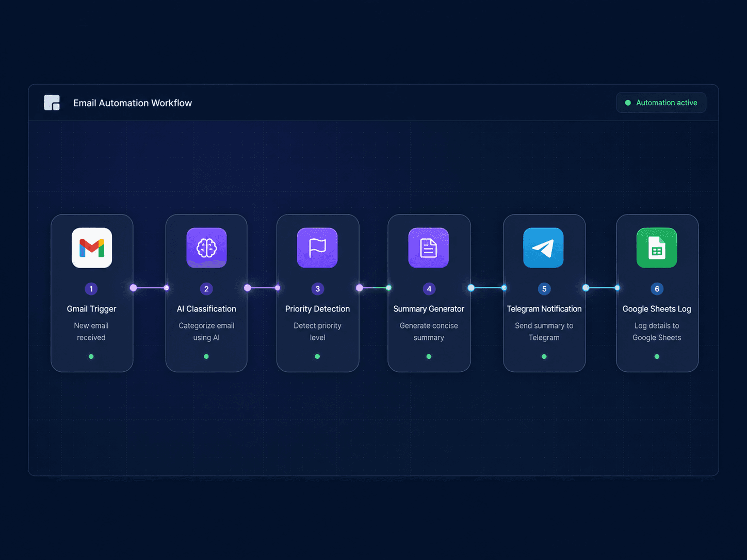Click Gmail Trigger's output connector port

coord(134,288)
